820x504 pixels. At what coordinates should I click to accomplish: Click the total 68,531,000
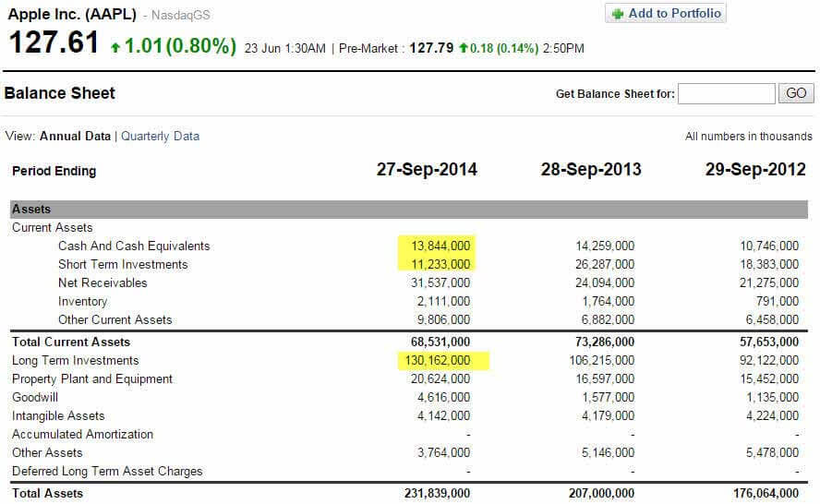point(440,342)
